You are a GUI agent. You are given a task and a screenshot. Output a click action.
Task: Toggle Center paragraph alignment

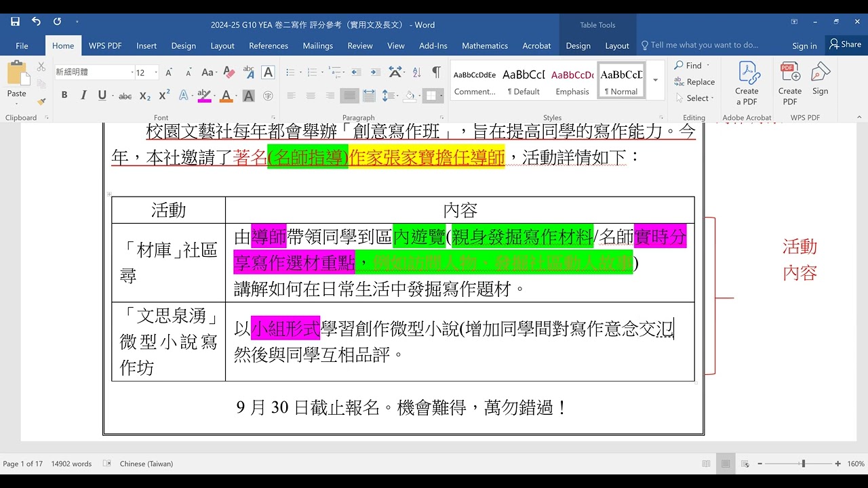click(x=311, y=96)
